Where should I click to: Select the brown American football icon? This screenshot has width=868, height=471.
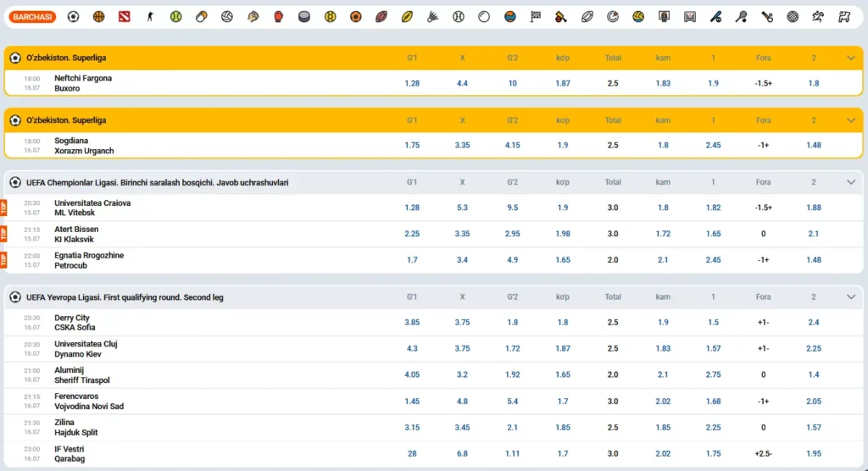381,17
